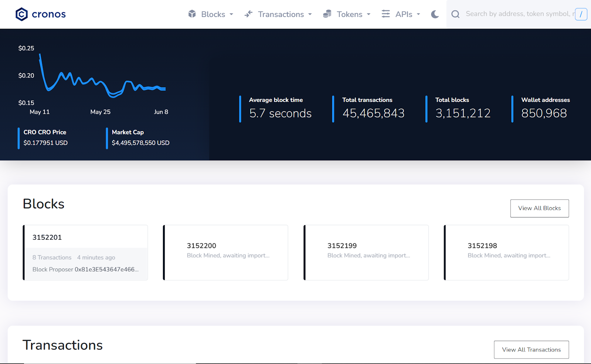
Task: Click the cronos brand name text
Action: pos(49,14)
